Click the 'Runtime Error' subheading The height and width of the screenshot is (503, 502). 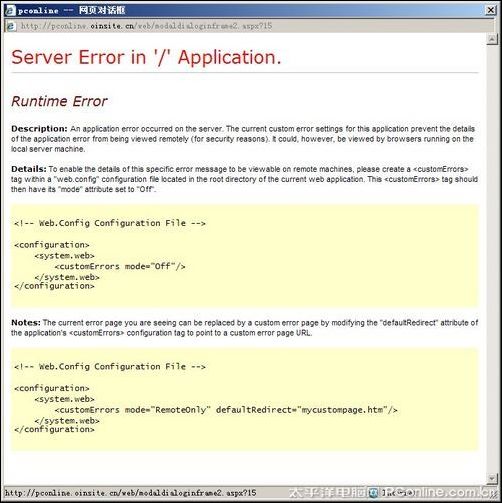(x=59, y=101)
